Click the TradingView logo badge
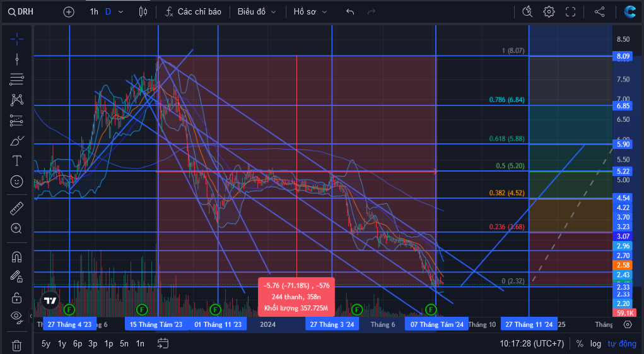The image size is (644, 354). (x=50, y=300)
